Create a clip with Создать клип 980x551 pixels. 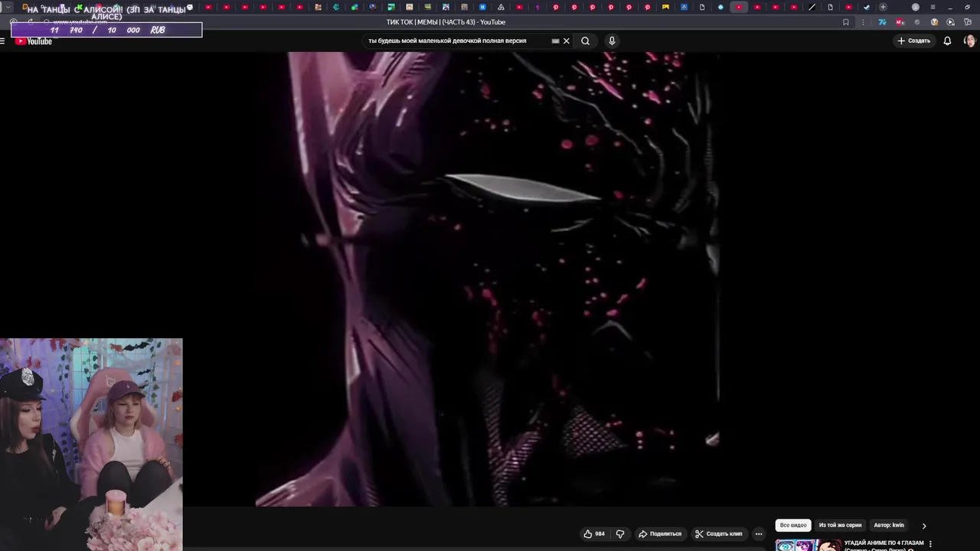tap(719, 533)
